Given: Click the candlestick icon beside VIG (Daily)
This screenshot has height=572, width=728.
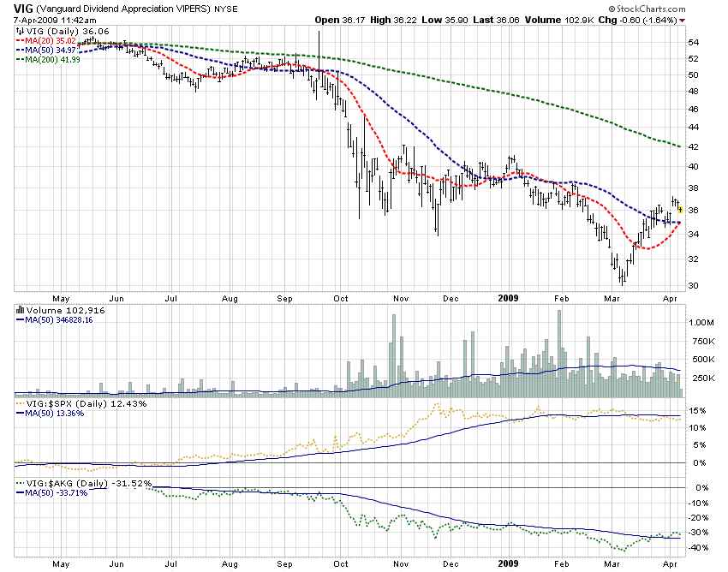Looking at the screenshot, I should (x=19, y=30).
